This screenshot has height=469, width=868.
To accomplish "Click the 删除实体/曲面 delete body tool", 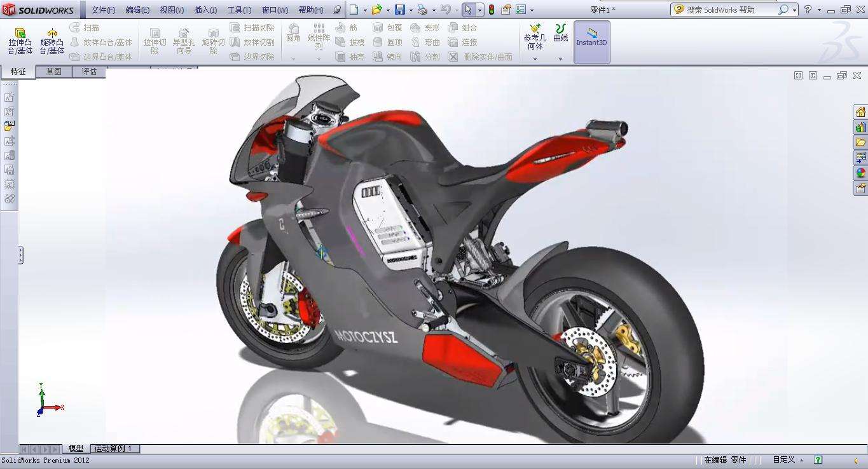I will tap(480, 57).
